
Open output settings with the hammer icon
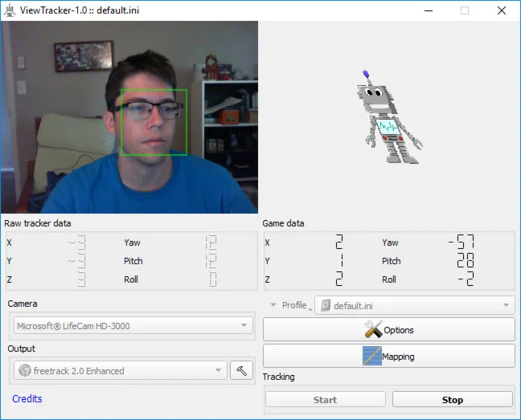tap(241, 370)
